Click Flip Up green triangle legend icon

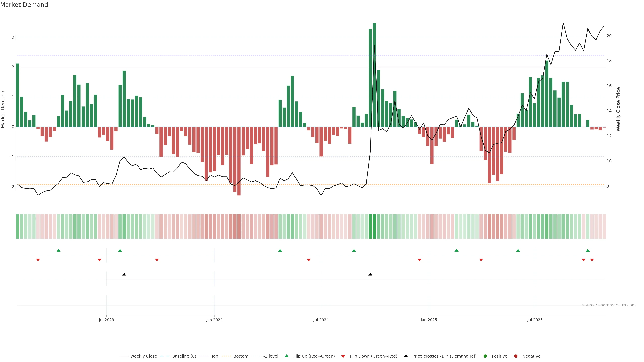(287, 356)
